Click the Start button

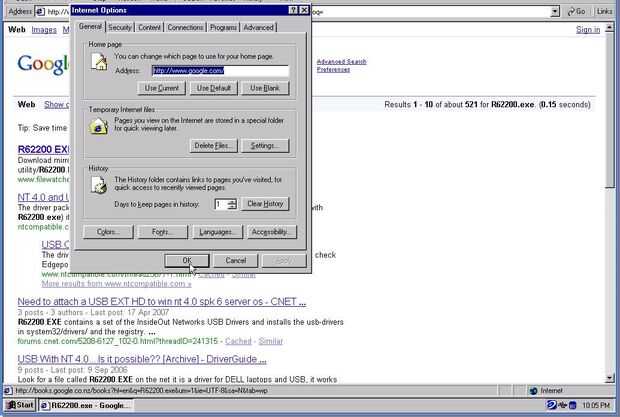point(21,405)
